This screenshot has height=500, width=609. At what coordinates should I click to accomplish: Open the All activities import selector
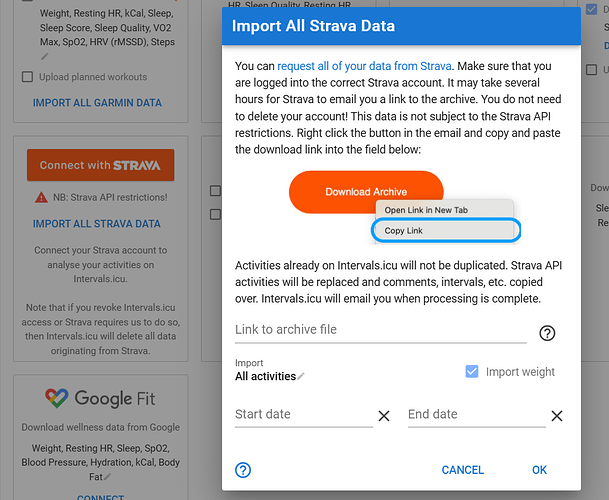click(266, 376)
